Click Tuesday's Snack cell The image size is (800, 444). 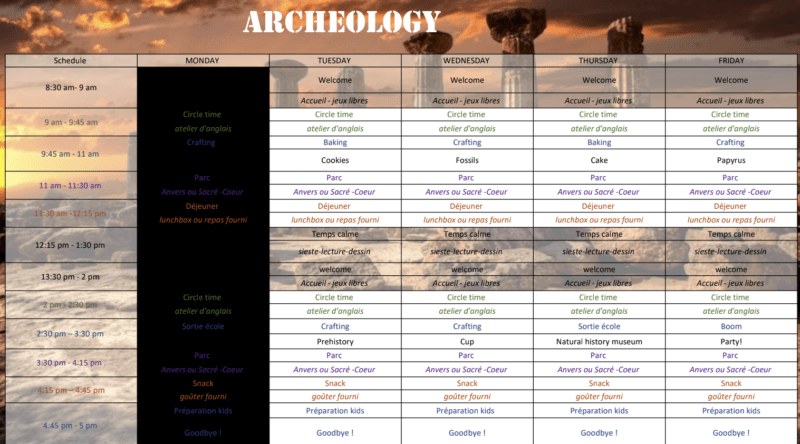click(335, 383)
